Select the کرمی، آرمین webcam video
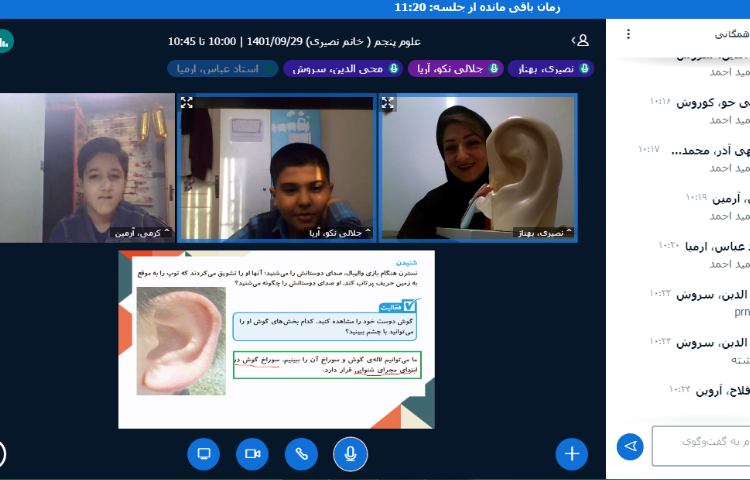Screen dimensions: 750x480 tap(87, 167)
